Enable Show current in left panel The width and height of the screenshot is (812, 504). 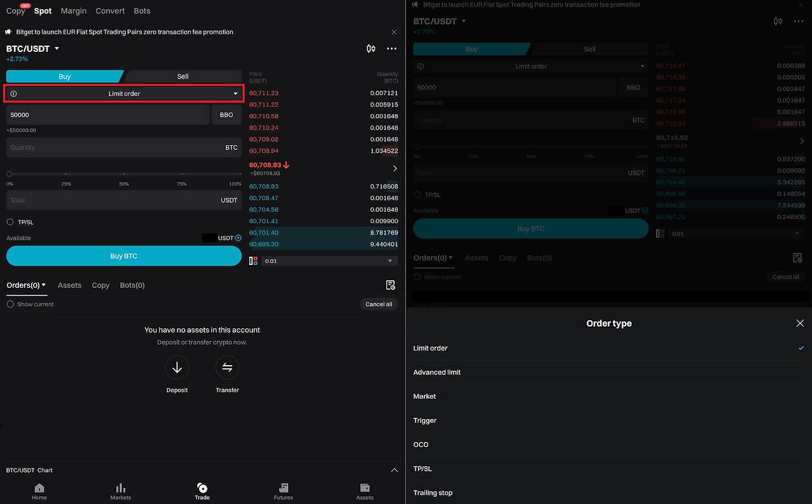[x=10, y=304]
